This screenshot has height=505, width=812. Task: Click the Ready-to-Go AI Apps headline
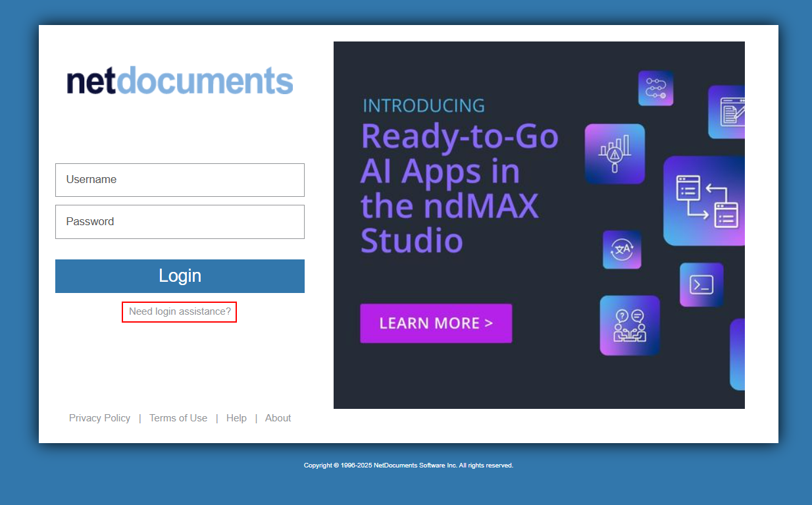pyautogui.click(x=459, y=189)
